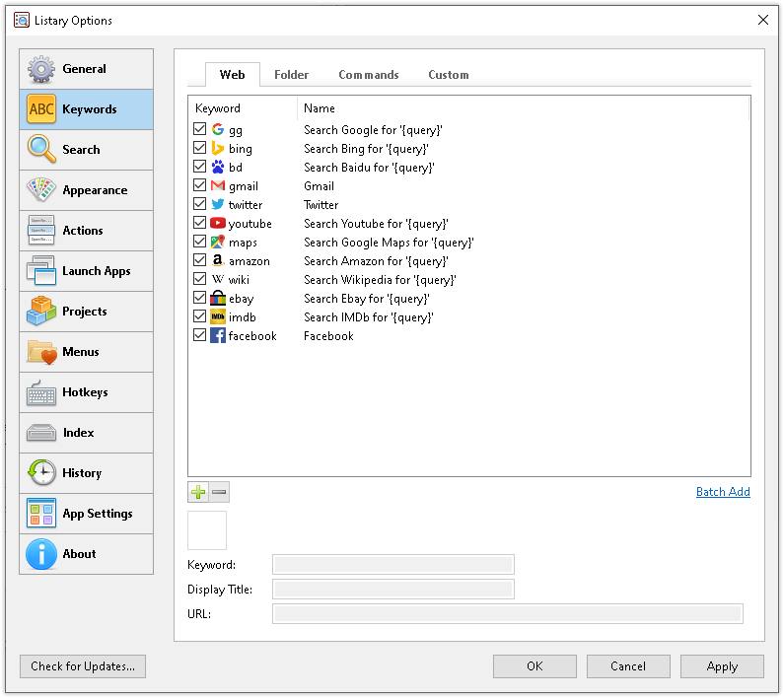Open the Custom tab

tap(448, 75)
